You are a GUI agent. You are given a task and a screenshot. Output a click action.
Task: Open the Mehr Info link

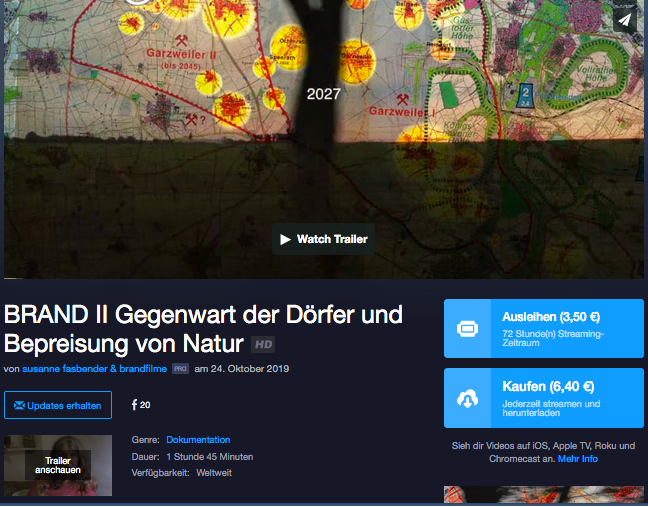pos(578,459)
